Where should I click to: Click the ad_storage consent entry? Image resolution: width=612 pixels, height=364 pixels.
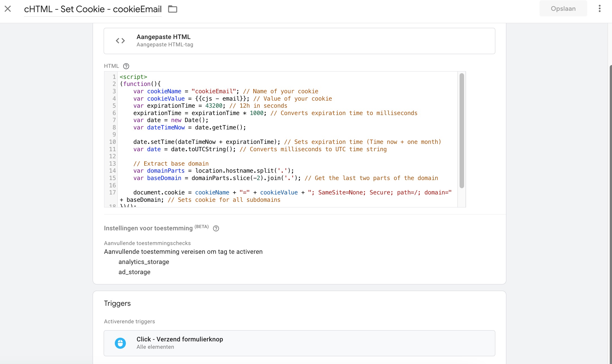click(x=134, y=272)
